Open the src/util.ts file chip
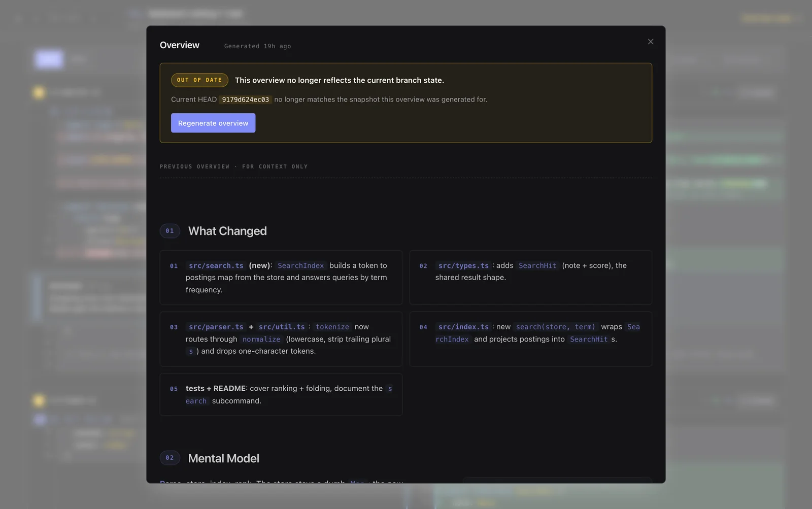Screen dimensions: 812x509 click(x=282, y=327)
